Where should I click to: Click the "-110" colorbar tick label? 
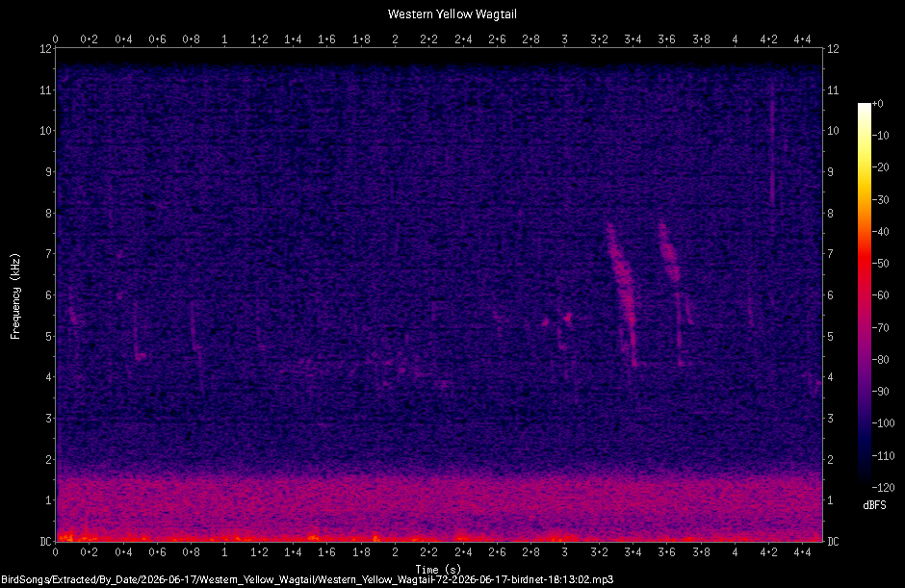point(883,456)
